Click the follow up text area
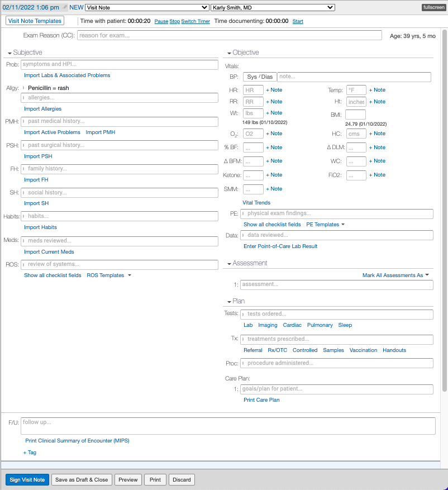Image resolution: width=448 pixels, height=490 pixels. (x=228, y=426)
